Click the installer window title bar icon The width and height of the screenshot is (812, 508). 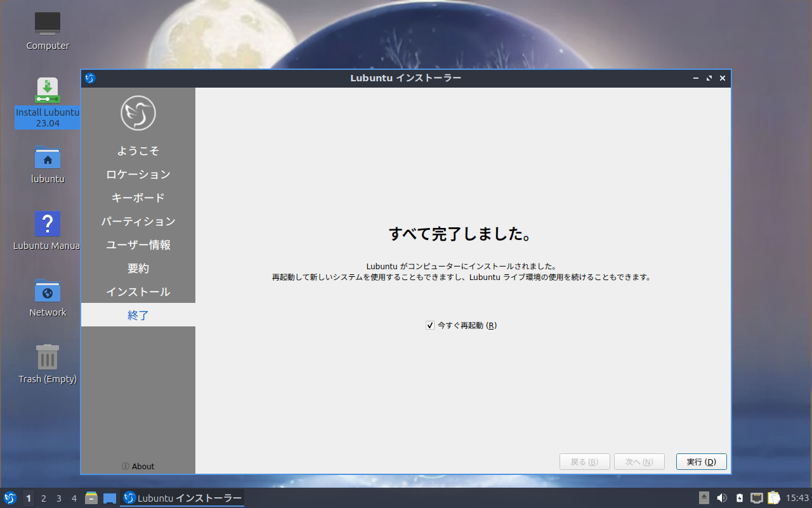pyautogui.click(x=90, y=78)
